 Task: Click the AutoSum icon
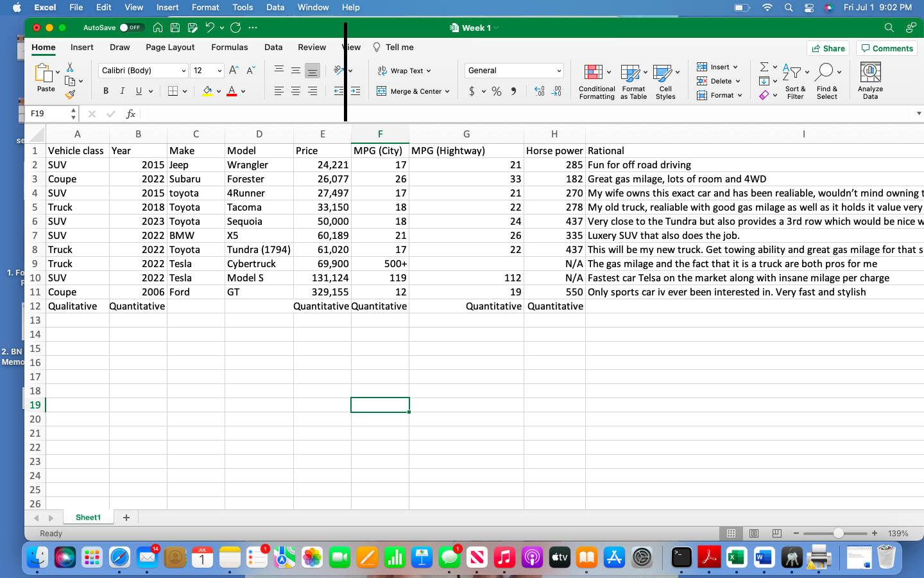pos(764,66)
